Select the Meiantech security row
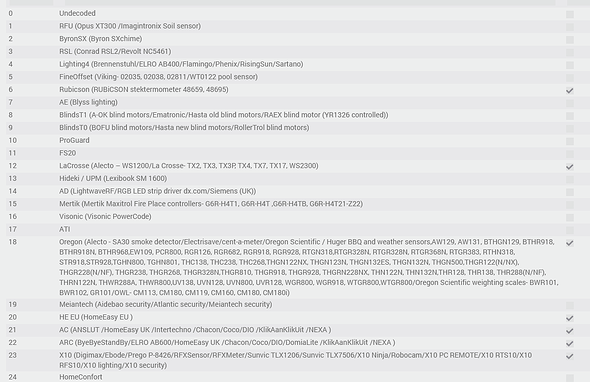Image resolution: width=590 pixels, height=382 pixels. (295, 304)
